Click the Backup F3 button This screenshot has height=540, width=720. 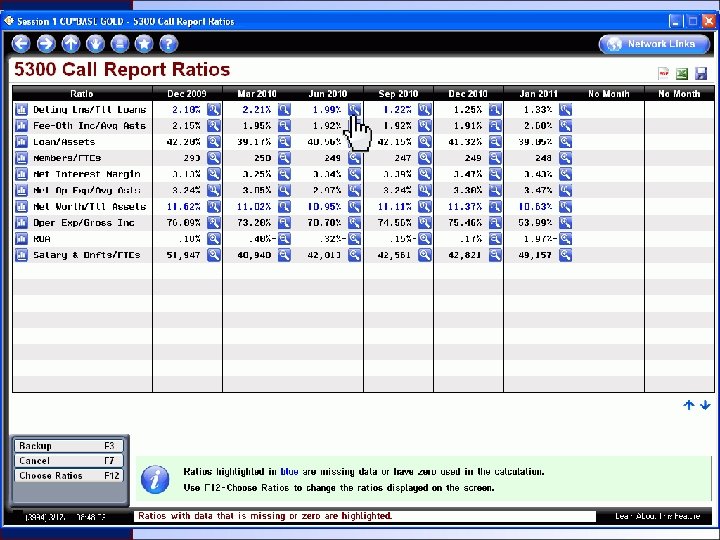coord(69,446)
